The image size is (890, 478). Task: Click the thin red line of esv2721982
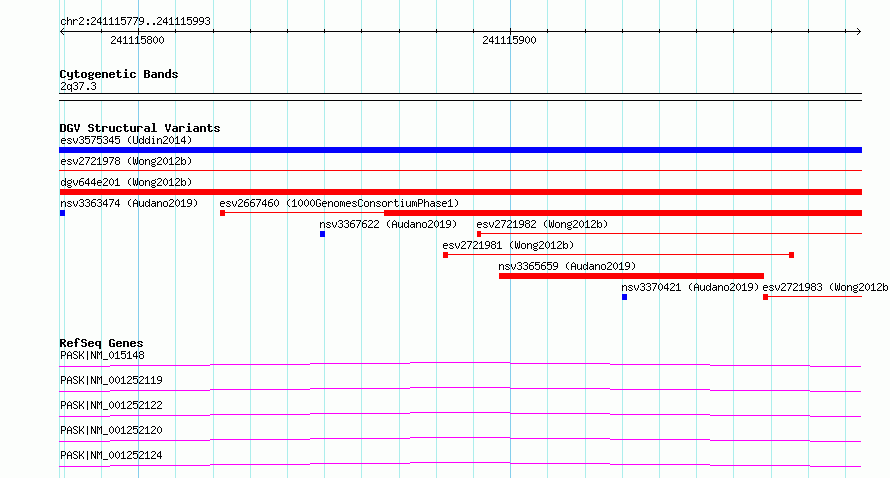(672, 234)
